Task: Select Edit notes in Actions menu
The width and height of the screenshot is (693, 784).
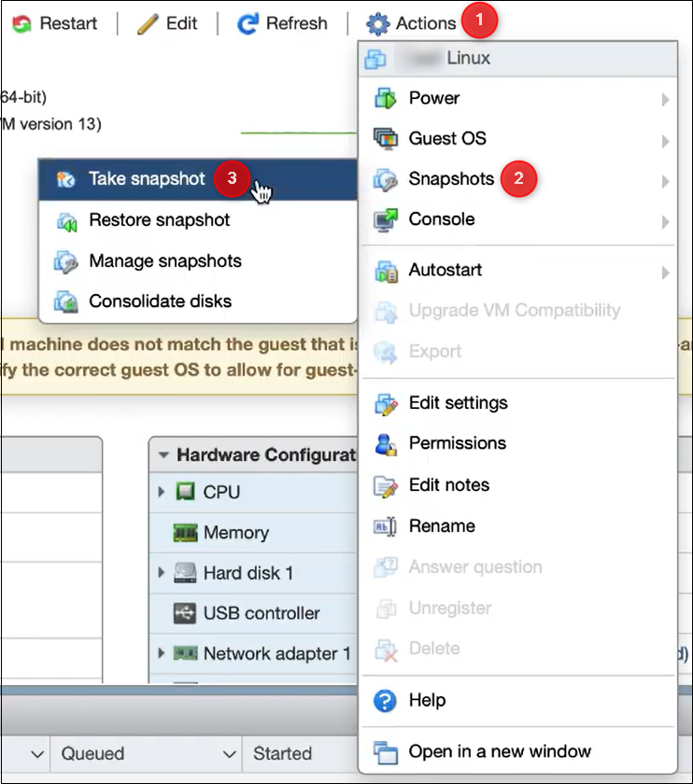Action: tap(517, 485)
